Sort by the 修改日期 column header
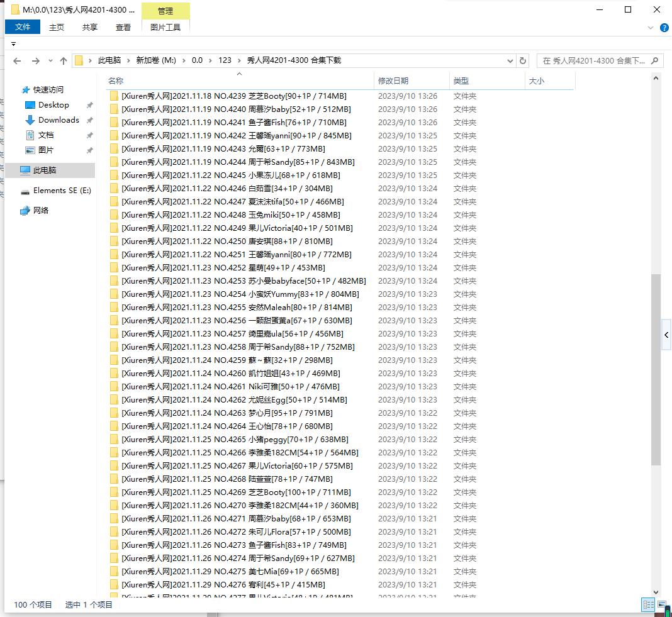672x617 pixels. [x=393, y=81]
